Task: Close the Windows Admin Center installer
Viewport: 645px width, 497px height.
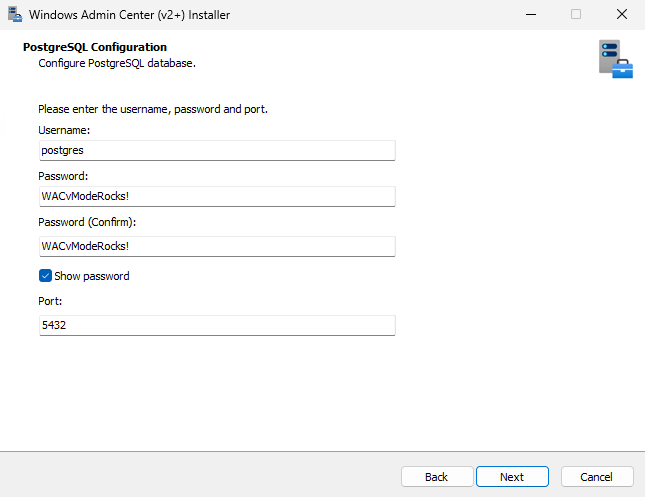Action: coord(621,15)
